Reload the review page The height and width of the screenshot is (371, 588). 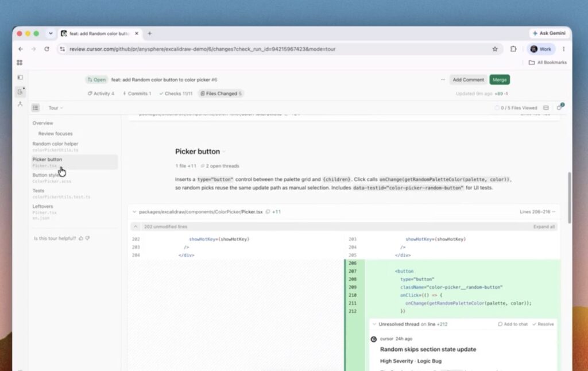[x=47, y=49]
